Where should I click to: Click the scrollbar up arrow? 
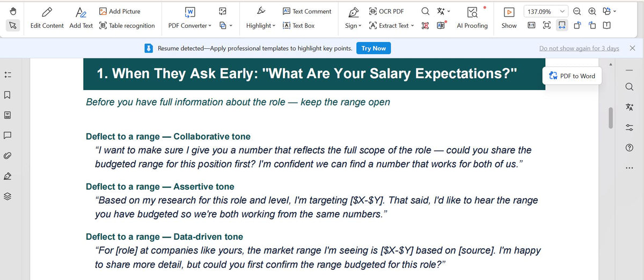click(x=610, y=65)
